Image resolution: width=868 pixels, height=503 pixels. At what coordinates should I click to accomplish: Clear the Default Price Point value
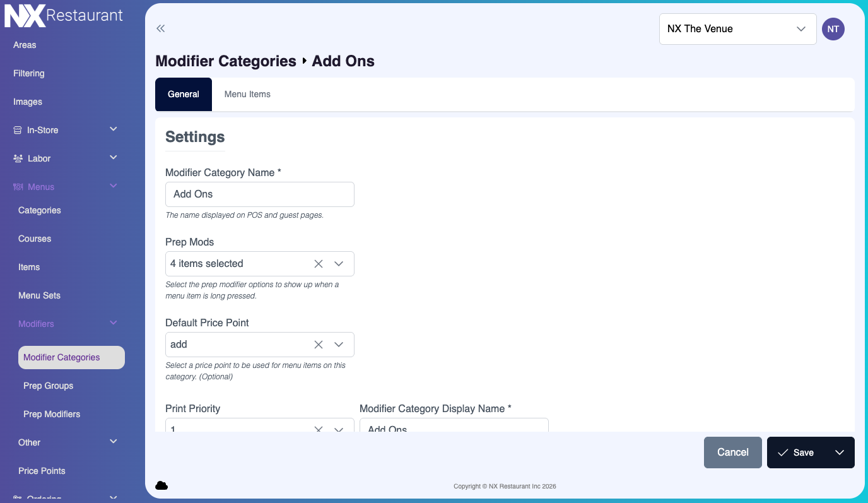tap(319, 345)
